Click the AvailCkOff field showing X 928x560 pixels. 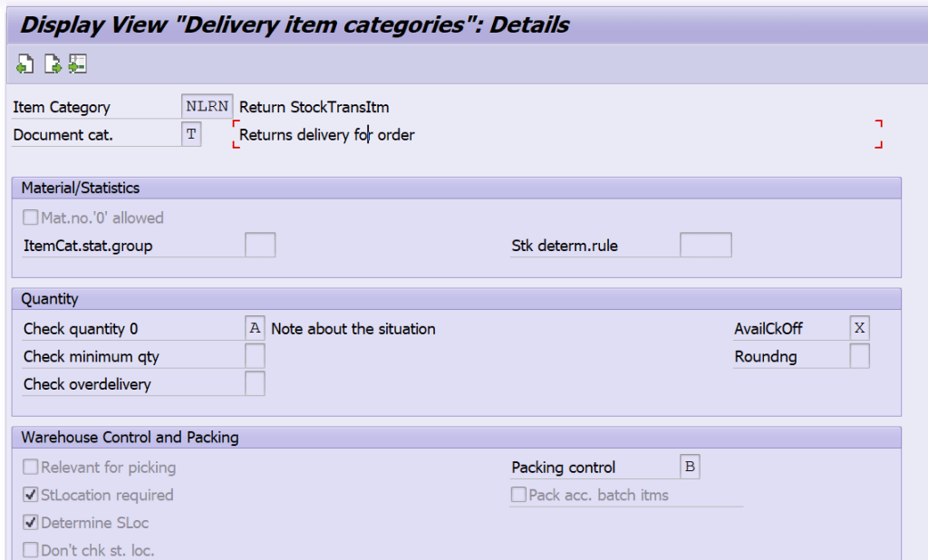coord(858,328)
